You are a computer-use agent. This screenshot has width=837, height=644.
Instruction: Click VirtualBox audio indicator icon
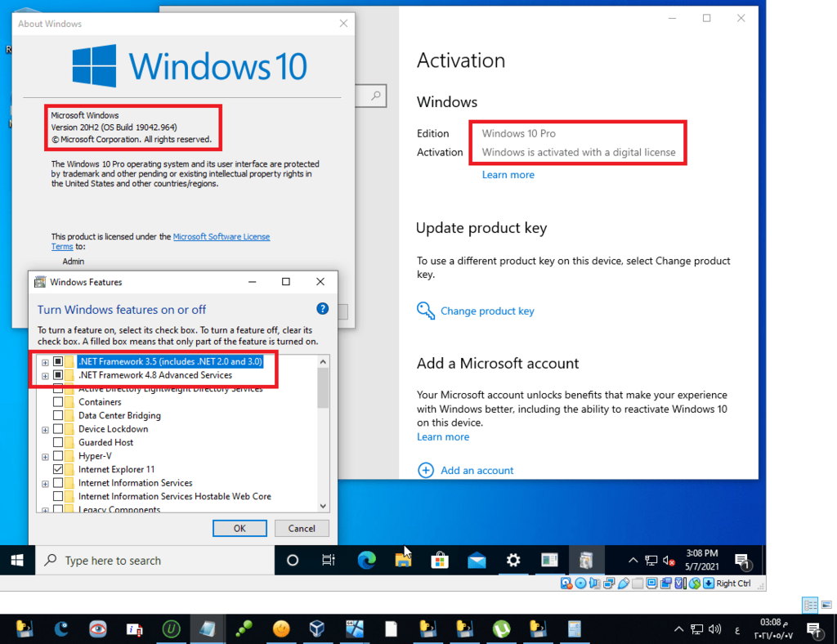[x=595, y=584]
